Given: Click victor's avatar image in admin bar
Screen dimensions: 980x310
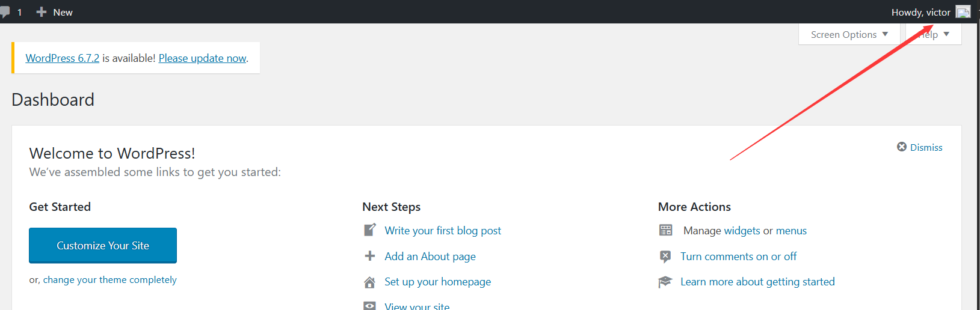Looking at the screenshot, I should (963, 12).
